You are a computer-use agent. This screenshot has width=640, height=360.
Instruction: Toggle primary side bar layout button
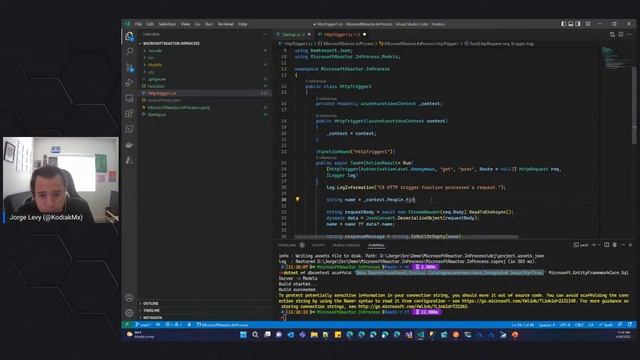564,24
